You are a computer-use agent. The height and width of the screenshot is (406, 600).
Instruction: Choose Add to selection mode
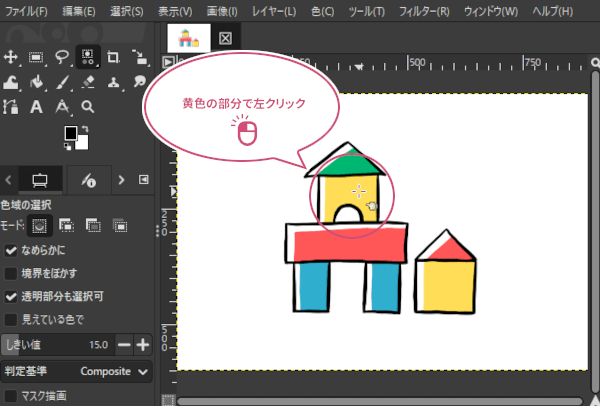tap(67, 226)
